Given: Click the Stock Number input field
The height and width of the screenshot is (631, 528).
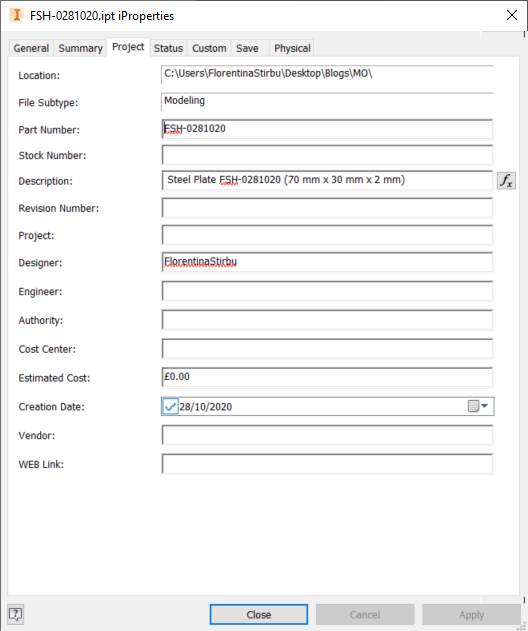Looking at the screenshot, I should [327, 155].
